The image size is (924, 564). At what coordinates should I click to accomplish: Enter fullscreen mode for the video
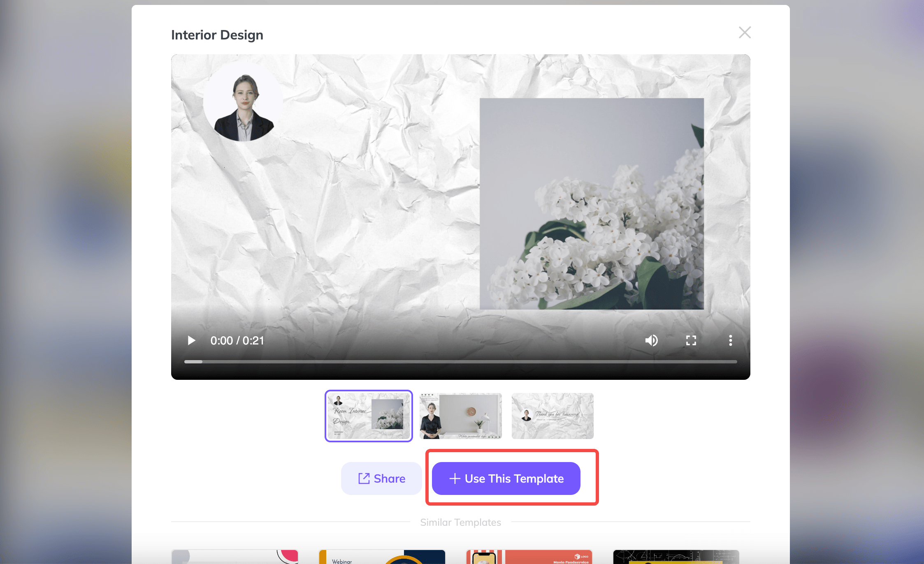coord(691,340)
